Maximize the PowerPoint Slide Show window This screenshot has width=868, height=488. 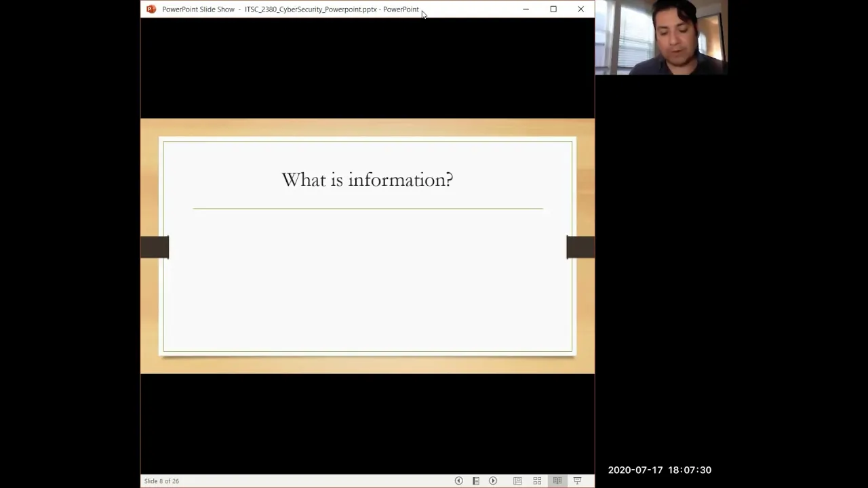[553, 9]
